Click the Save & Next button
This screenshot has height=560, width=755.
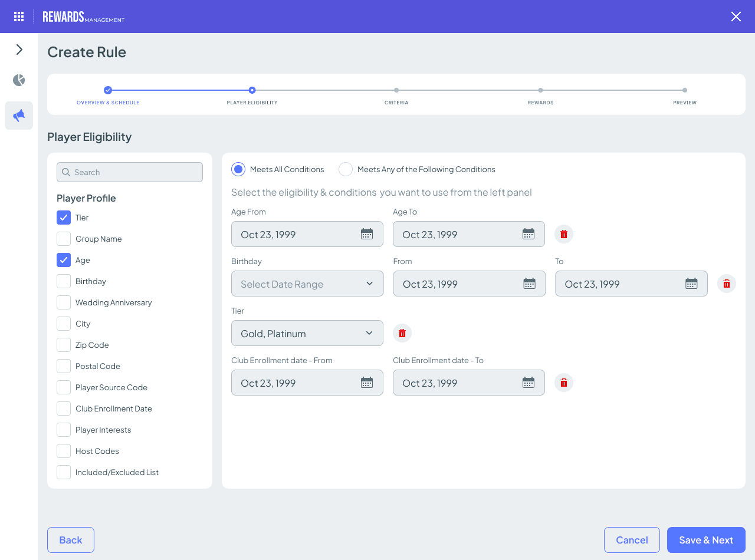(706, 539)
